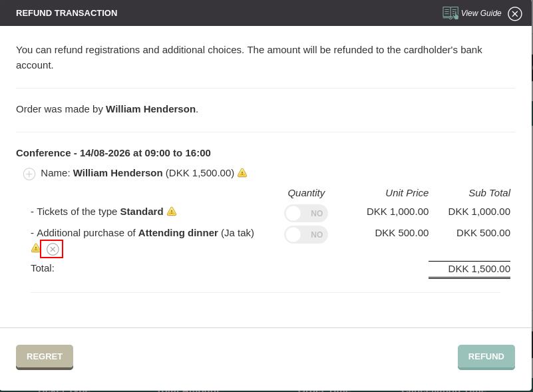Click warning icon next to Standard ticket
The height and width of the screenshot is (392, 533).
172,211
